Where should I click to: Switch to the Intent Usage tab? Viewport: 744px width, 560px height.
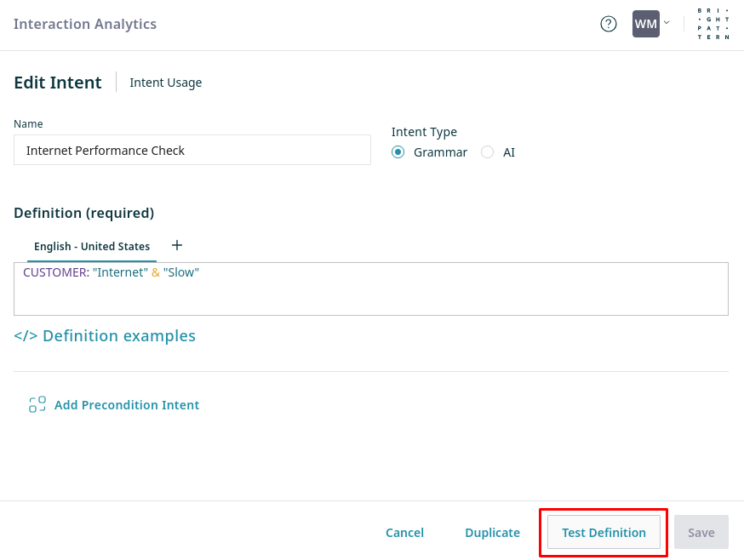click(166, 83)
